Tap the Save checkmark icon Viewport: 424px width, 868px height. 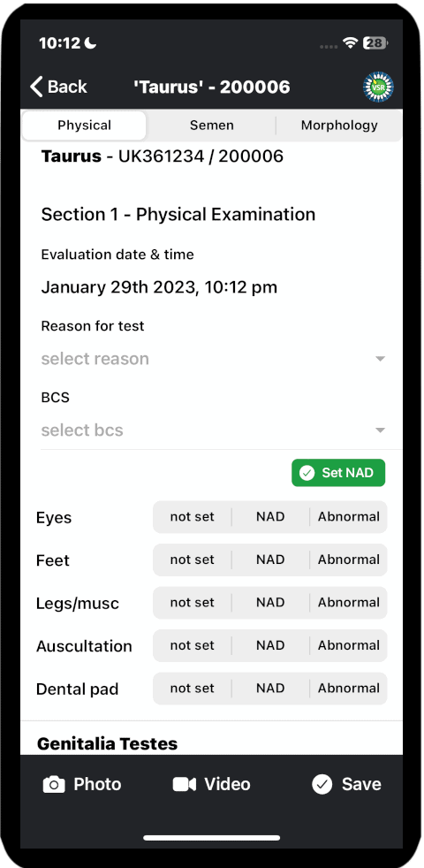click(322, 784)
